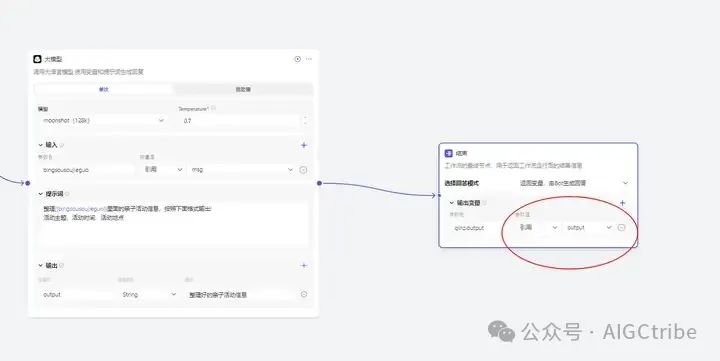Open the msg variable reference dropdown
The height and width of the screenshot is (361, 720).
pos(242,170)
